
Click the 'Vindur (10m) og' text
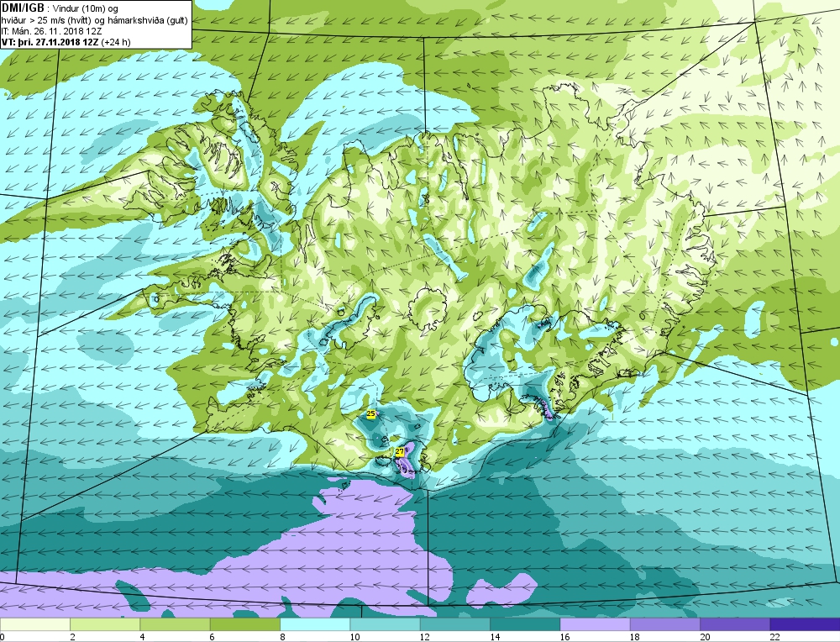pyautogui.click(x=87, y=8)
